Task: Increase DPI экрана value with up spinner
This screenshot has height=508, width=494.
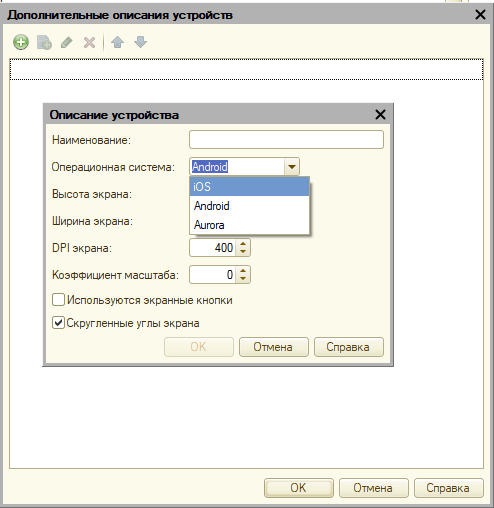Action: (243, 244)
